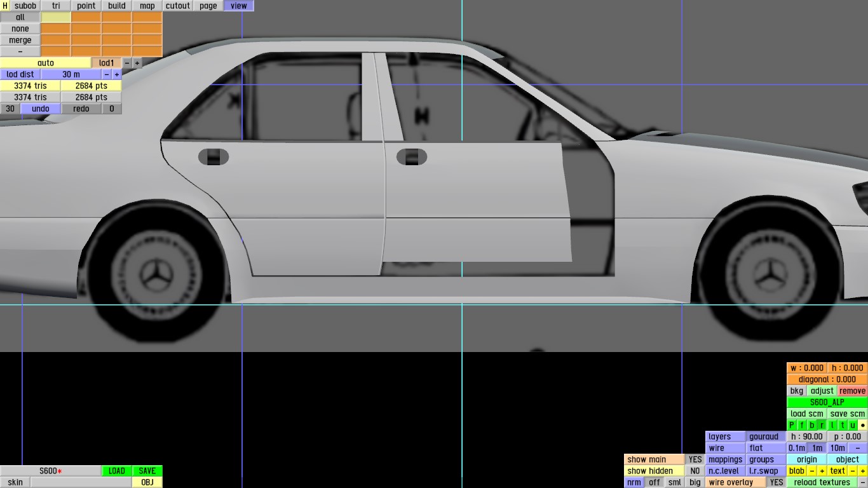Select the P perspective view button

pyautogui.click(x=792, y=425)
